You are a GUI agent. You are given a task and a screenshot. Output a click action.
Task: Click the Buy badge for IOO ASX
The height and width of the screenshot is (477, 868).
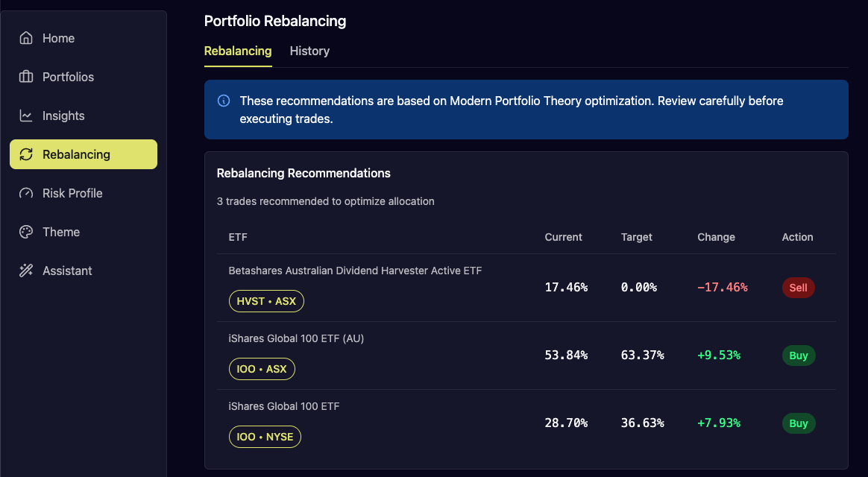coord(799,356)
